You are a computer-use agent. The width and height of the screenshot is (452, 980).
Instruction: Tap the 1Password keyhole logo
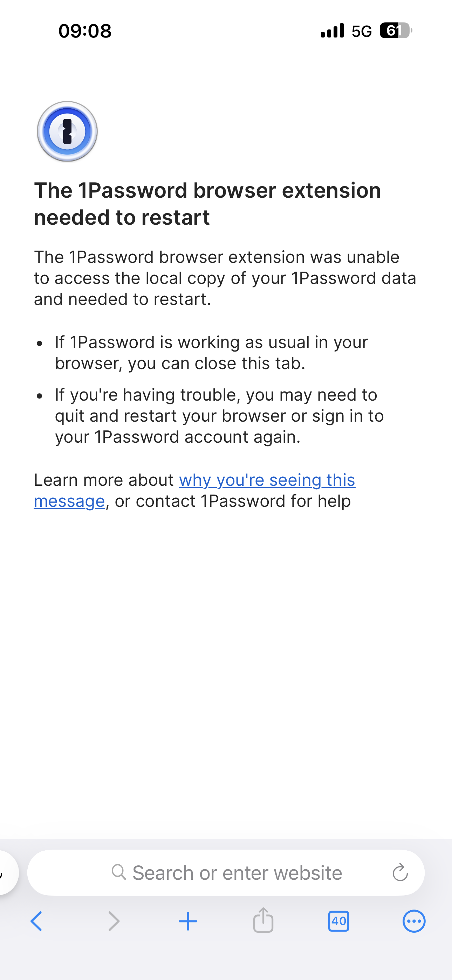pyautogui.click(x=67, y=132)
